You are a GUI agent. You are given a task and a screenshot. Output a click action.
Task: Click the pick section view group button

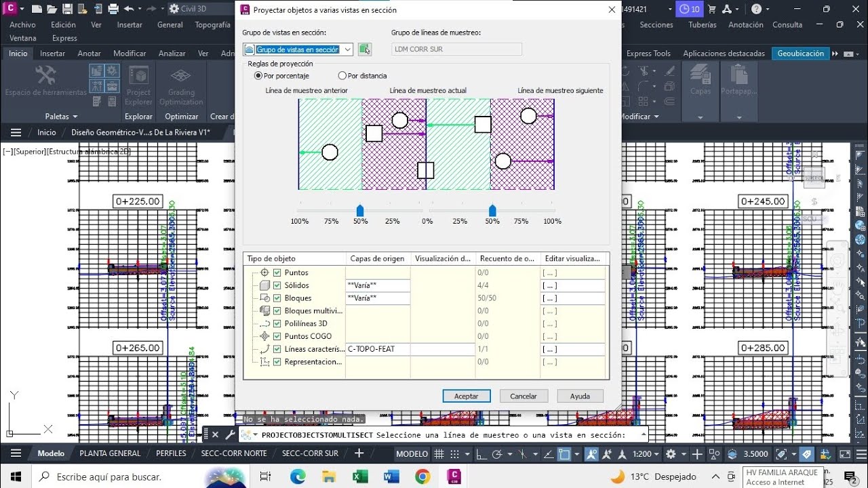[x=366, y=49]
